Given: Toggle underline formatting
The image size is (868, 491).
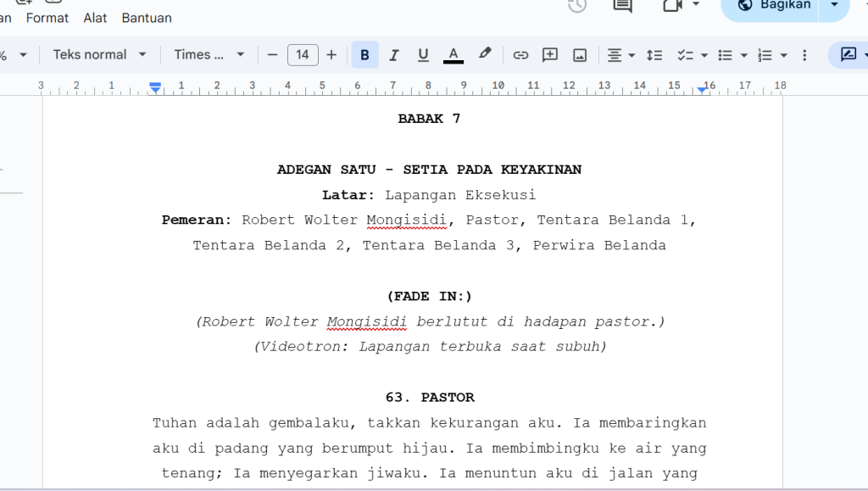Looking at the screenshot, I should 423,55.
